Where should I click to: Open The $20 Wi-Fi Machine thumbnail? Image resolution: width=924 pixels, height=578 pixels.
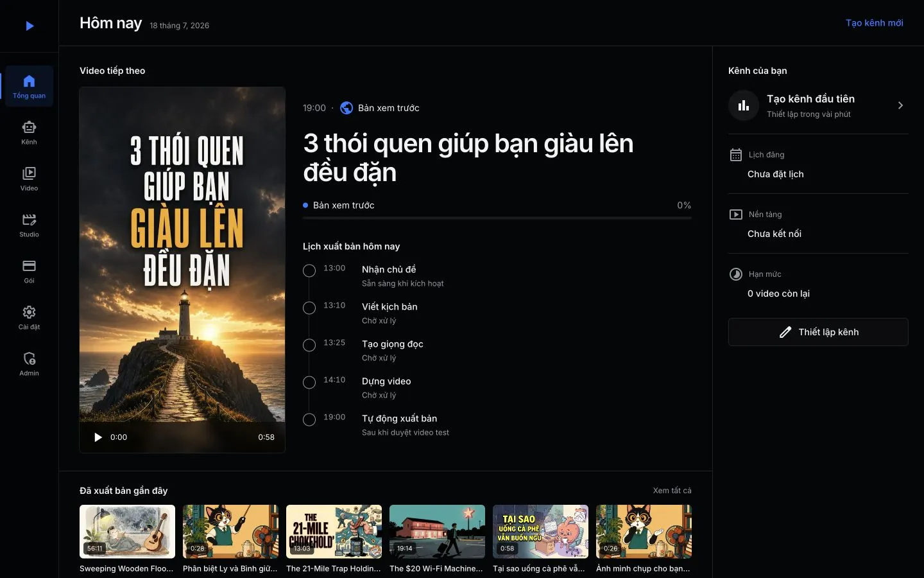click(x=437, y=531)
